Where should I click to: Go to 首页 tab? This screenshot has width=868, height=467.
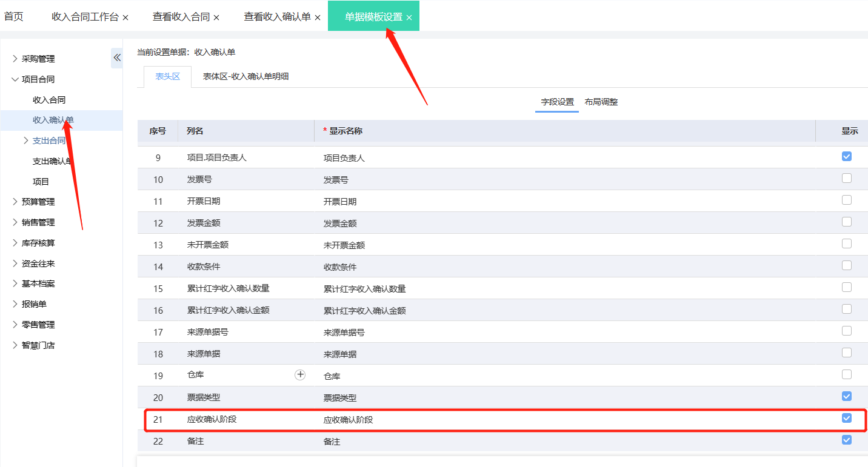(x=14, y=17)
